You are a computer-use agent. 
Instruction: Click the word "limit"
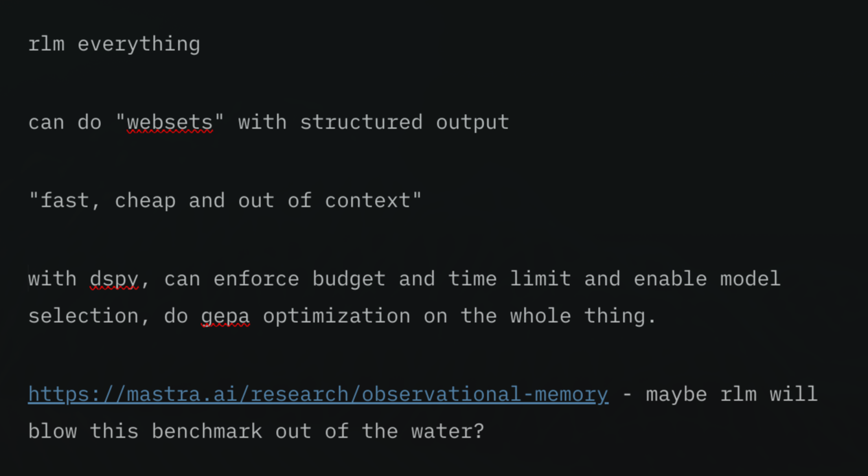tap(540, 279)
